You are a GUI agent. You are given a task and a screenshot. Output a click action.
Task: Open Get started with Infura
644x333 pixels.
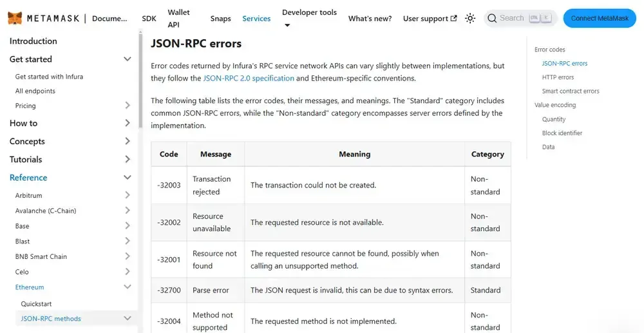point(49,77)
